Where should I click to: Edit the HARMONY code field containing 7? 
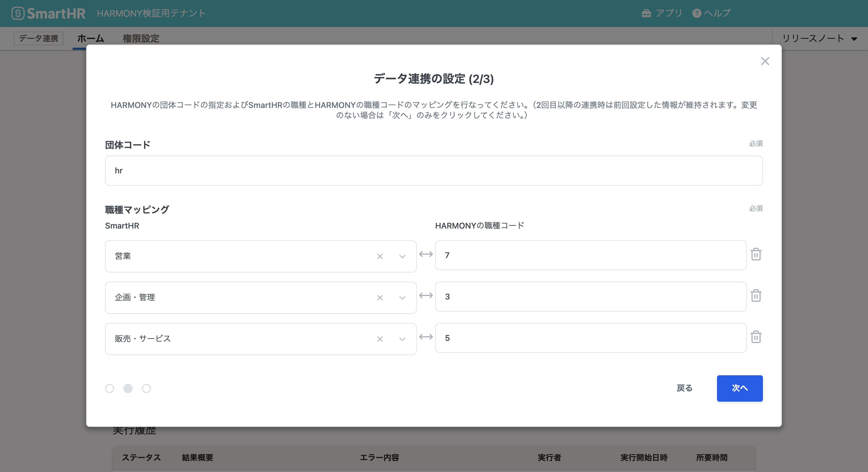pyautogui.click(x=590, y=255)
